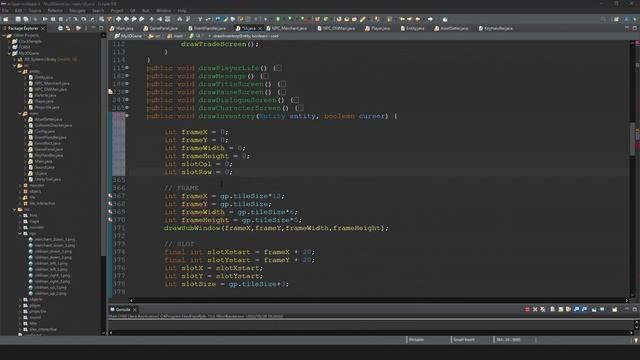Switch to the AssetSetter.java editor tab

(451, 28)
